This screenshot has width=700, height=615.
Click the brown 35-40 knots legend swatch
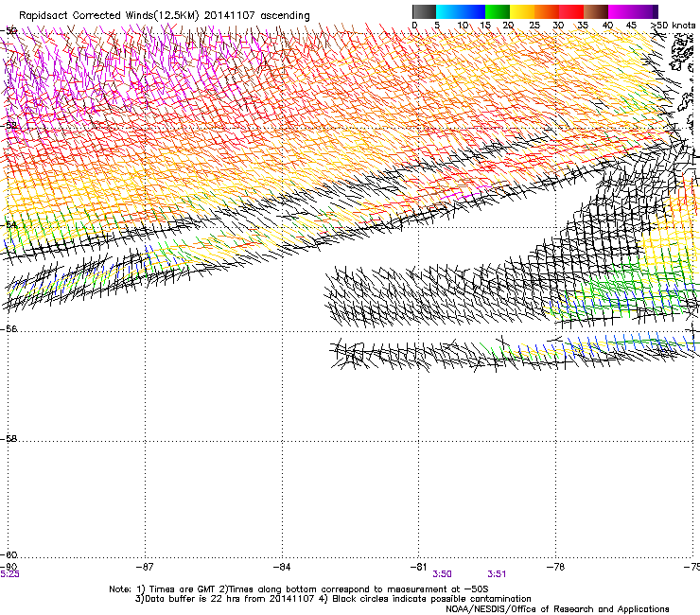[x=596, y=11]
